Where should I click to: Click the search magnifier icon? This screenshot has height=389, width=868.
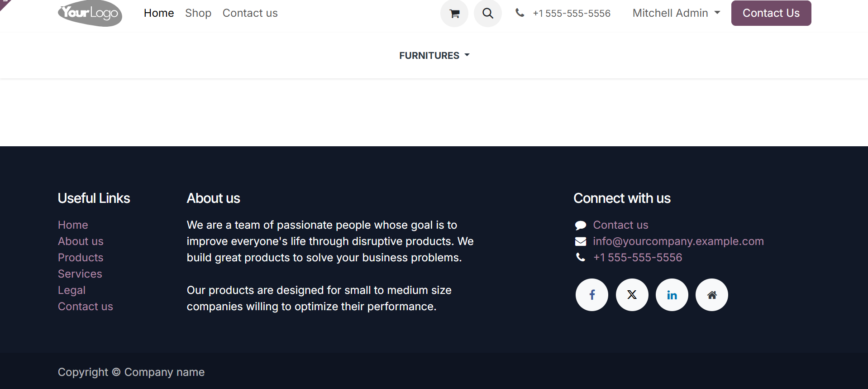click(x=488, y=14)
